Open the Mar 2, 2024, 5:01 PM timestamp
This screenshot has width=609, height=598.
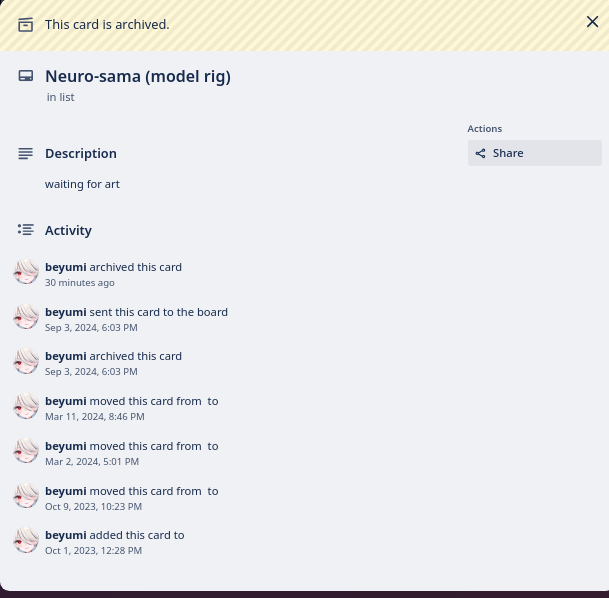[x=92, y=462]
